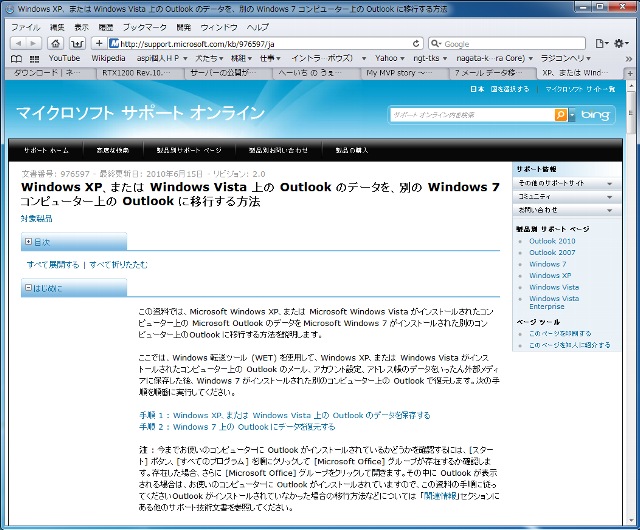The width and height of the screenshot is (640, 530).
Task: Open 製品別サポート ページ nav item
Action: [189, 150]
